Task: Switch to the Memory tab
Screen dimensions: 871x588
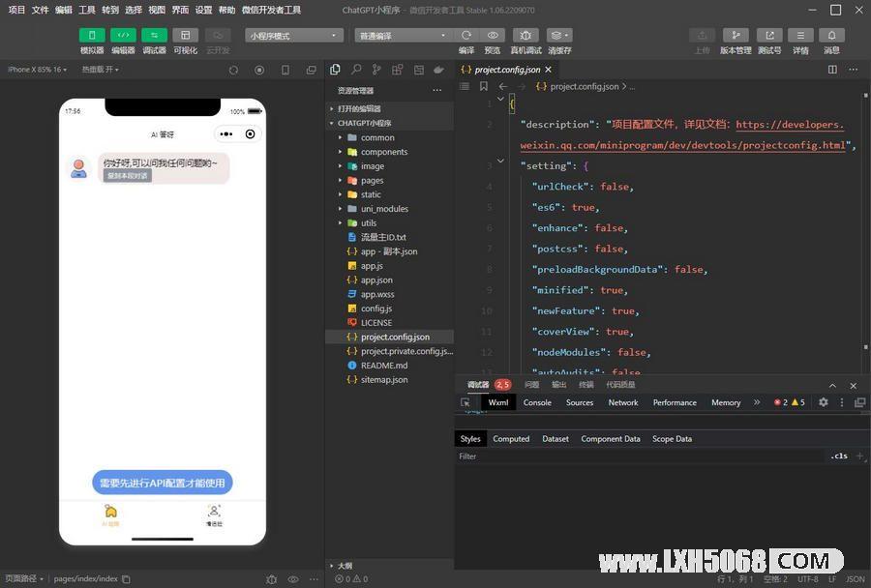Action: click(726, 402)
